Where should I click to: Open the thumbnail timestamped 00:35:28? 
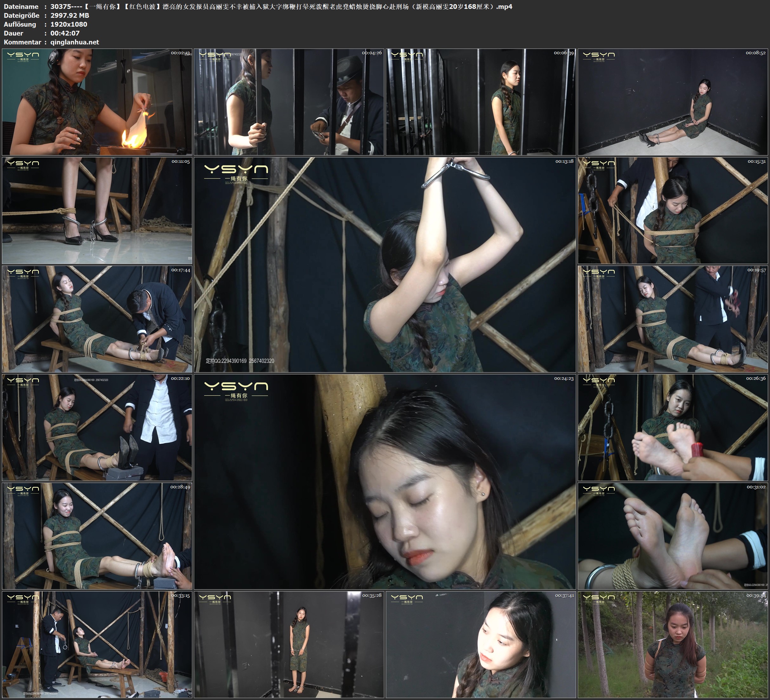289,644
